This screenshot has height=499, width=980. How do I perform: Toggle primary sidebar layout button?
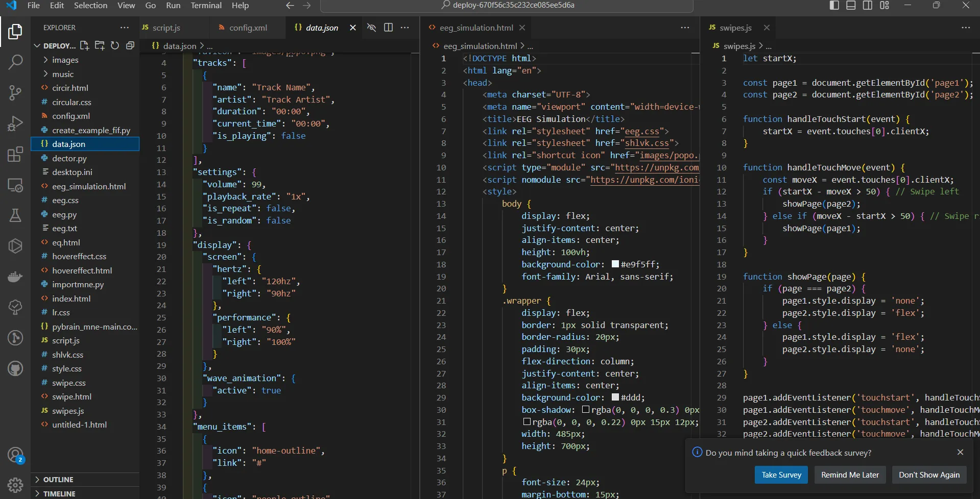834,5
